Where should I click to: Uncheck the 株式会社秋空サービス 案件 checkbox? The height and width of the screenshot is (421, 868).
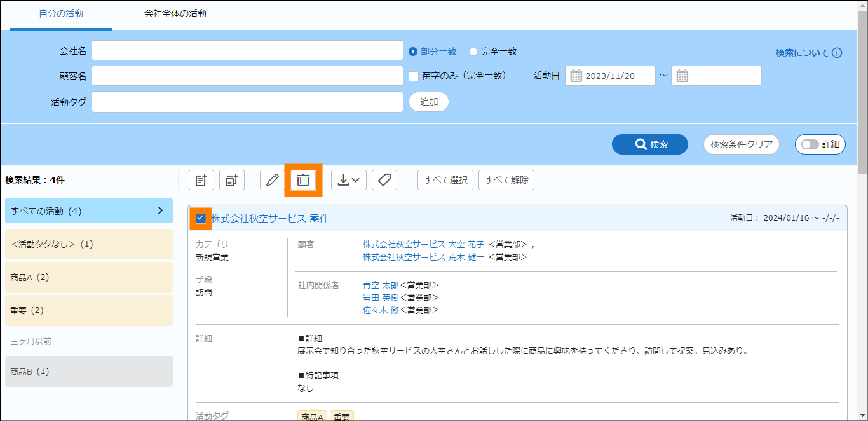(x=201, y=219)
